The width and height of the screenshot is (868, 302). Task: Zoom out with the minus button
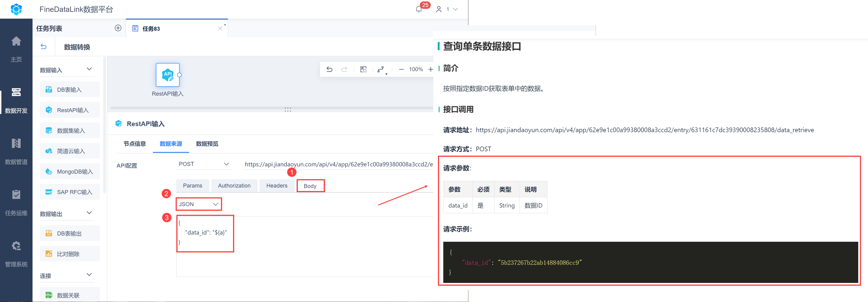401,70
